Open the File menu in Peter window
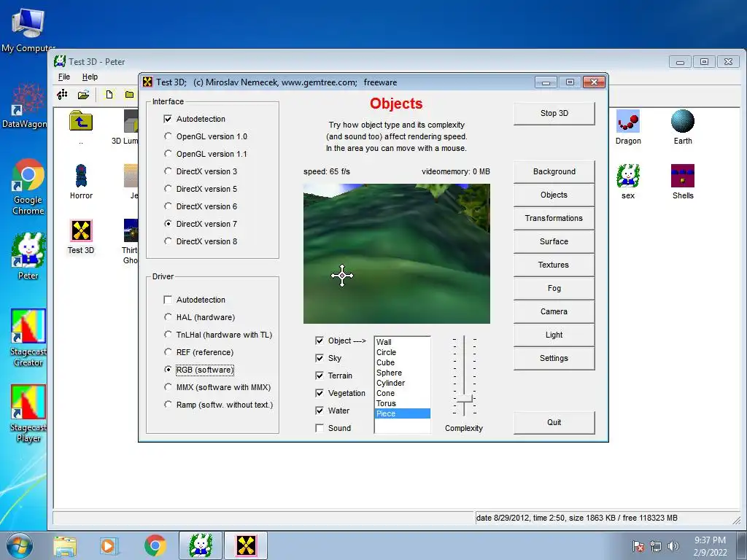Viewport: 747px width, 560px height. coord(64,77)
